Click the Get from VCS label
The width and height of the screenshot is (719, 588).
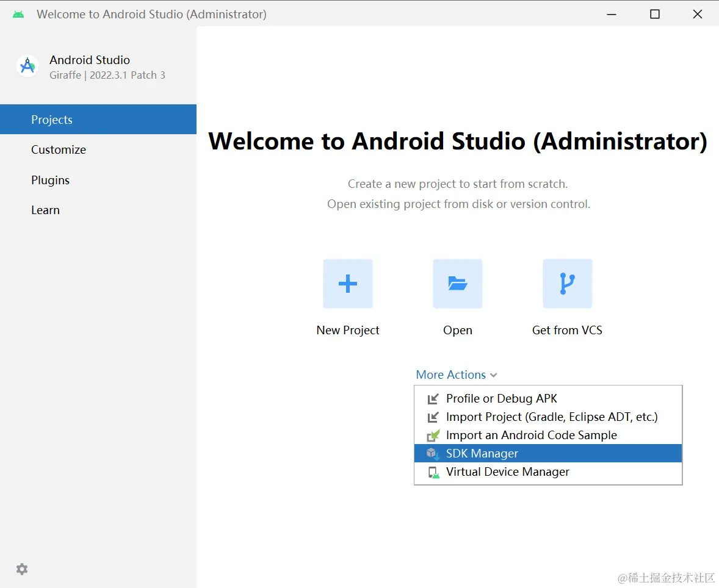click(x=567, y=331)
